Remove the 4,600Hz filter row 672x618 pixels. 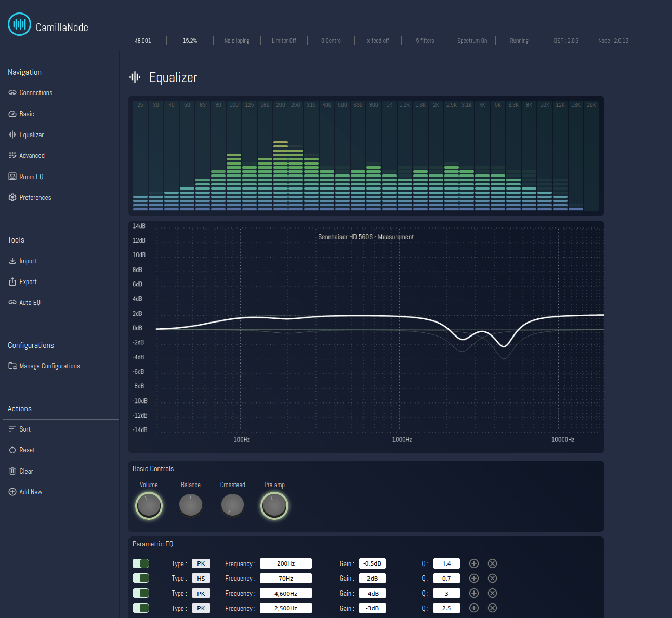[x=493, y=593]
